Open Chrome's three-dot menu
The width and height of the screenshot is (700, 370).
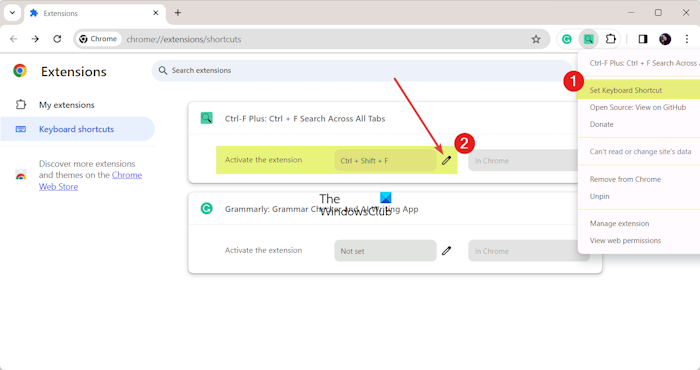click(687, 39)
